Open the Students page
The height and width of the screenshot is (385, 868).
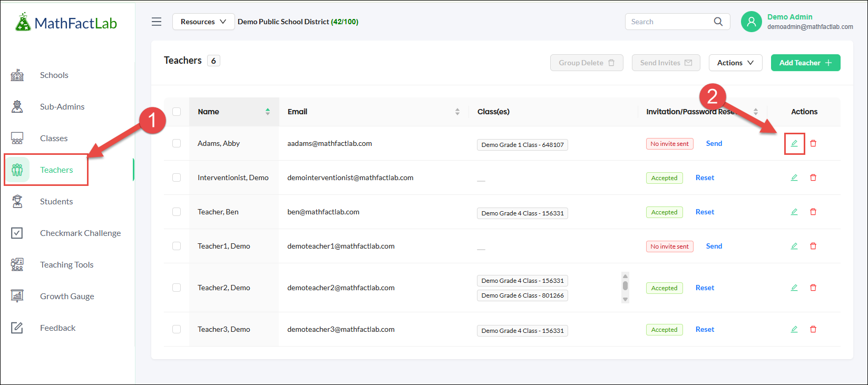tap(56, 201)
